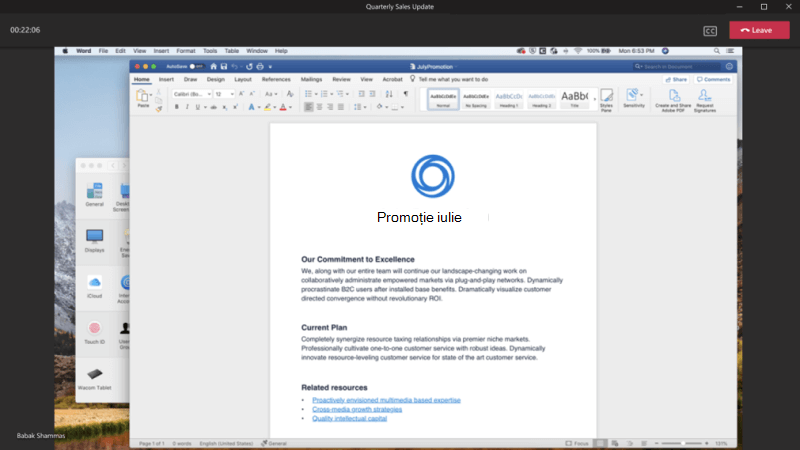Apply Bold formatting

click(x=177, y=107)
